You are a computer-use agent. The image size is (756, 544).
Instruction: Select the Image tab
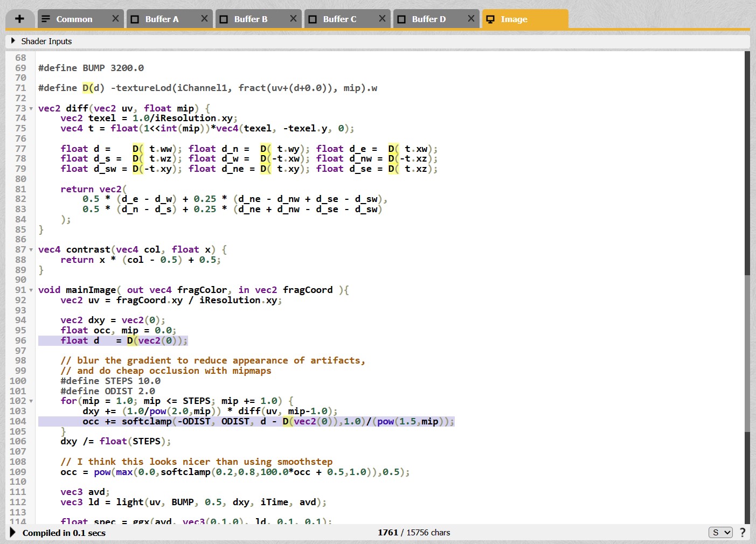click(x=514, y=19)
